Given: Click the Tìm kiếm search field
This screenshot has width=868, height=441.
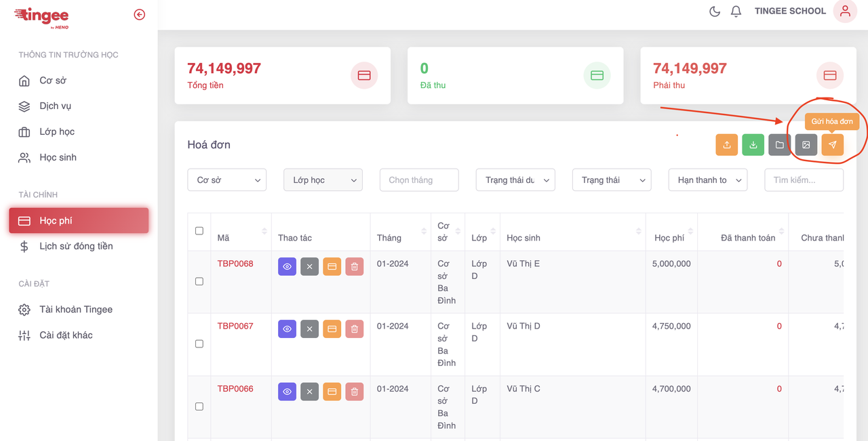Looking at the screenshot, I should click(x=804, y=180).
